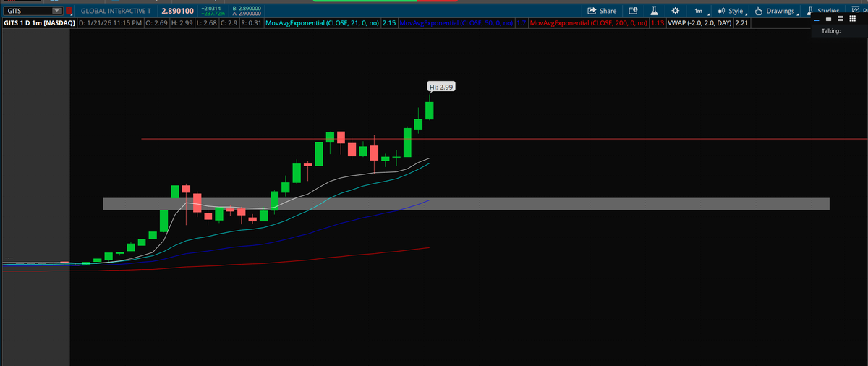Select the grid overlay layout icon

pyautogui.click(x=851, y=20)
